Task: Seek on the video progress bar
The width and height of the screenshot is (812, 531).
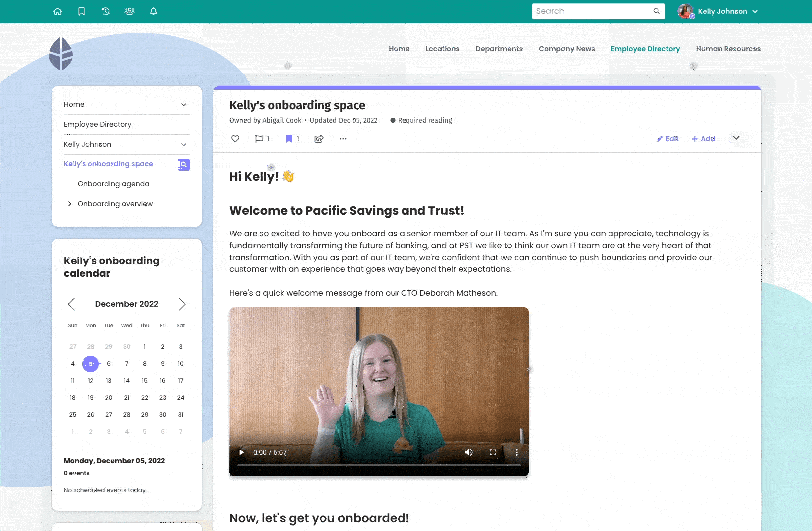Action: click(x=379, y=465)
